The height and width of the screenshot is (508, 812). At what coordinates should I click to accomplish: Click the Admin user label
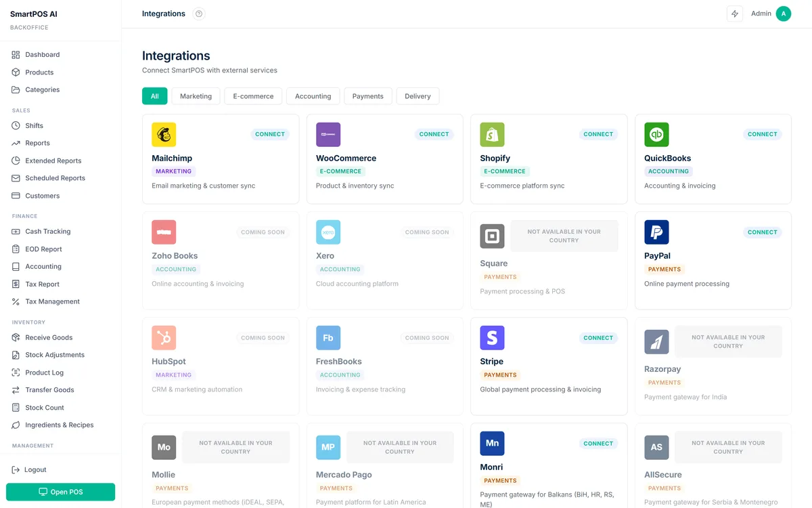[761, 14]
